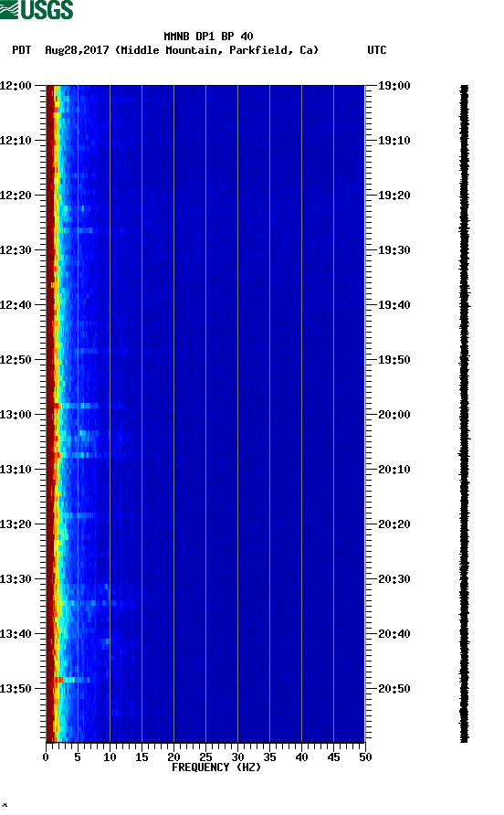Click the '15' frequency axis label
Screen dimensions: 504x815
pyautogui.click(x=142, y=757)
